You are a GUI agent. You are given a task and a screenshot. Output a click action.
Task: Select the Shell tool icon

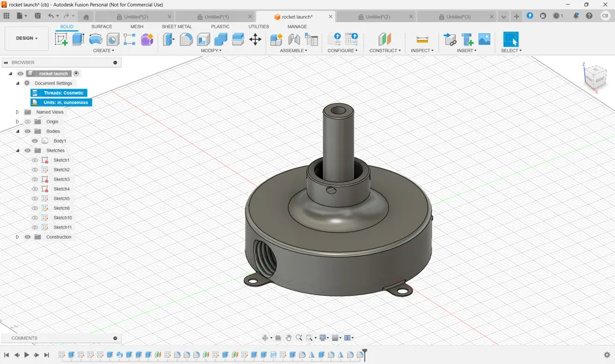pos(204,39)
